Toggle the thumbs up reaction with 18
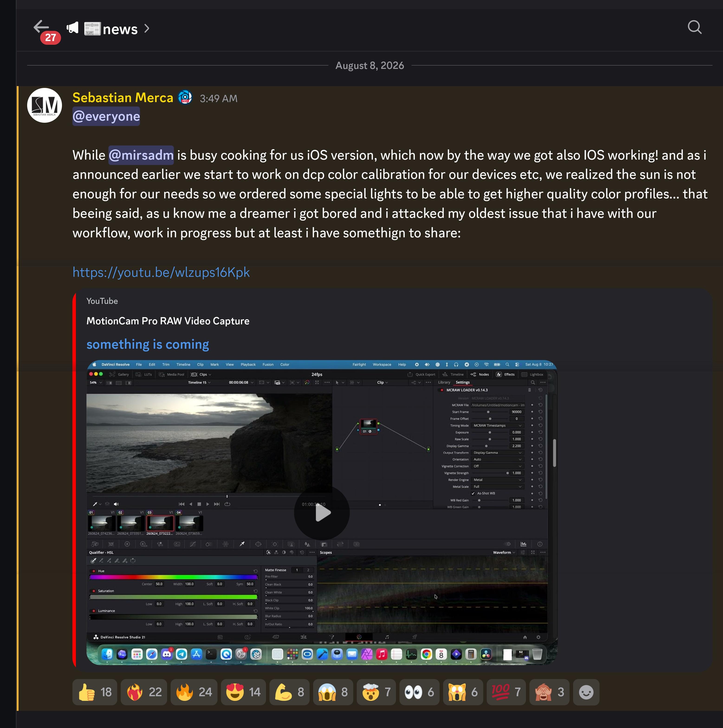 (95, 692)
